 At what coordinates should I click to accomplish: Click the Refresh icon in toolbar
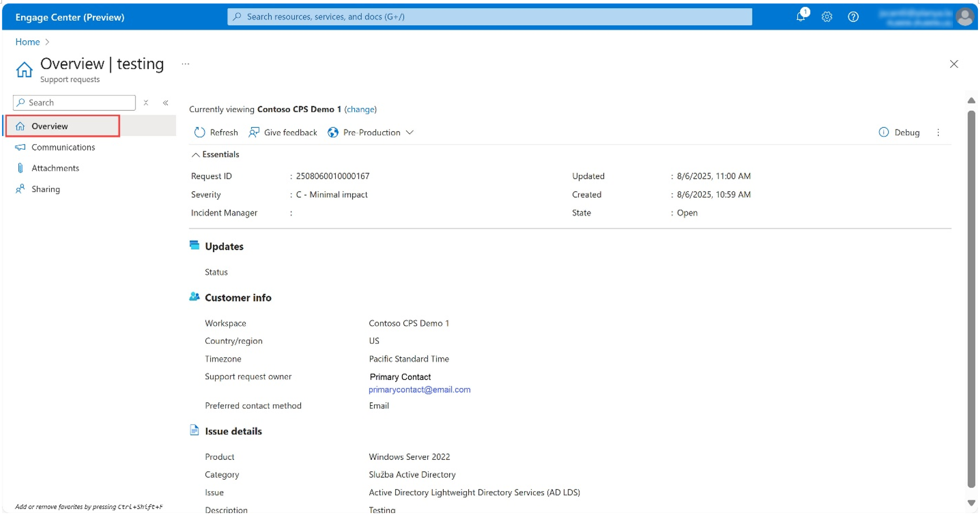pos(200,132)
